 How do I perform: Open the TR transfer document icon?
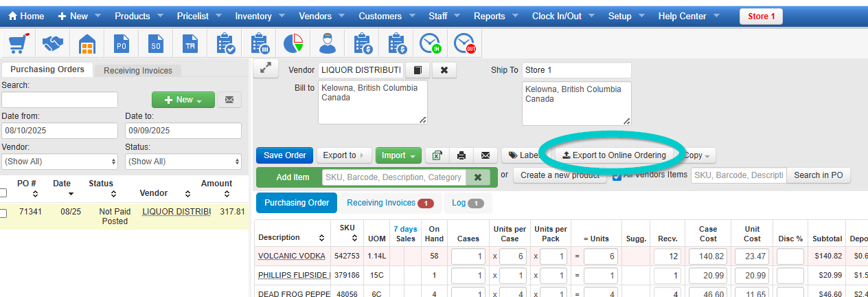190,44
